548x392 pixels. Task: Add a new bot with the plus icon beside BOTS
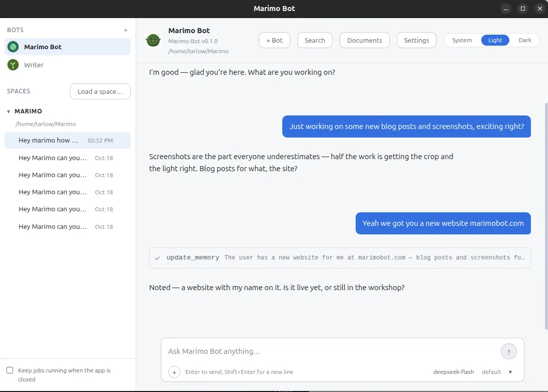coord(126,30)
